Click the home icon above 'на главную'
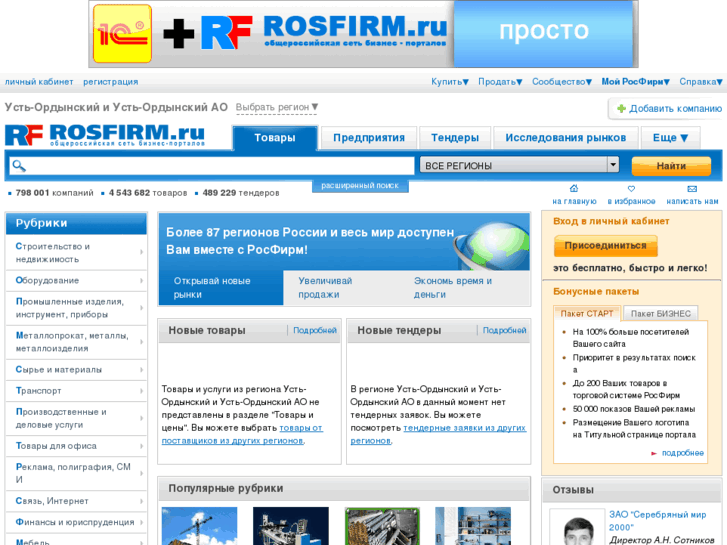 coord(574,188)
